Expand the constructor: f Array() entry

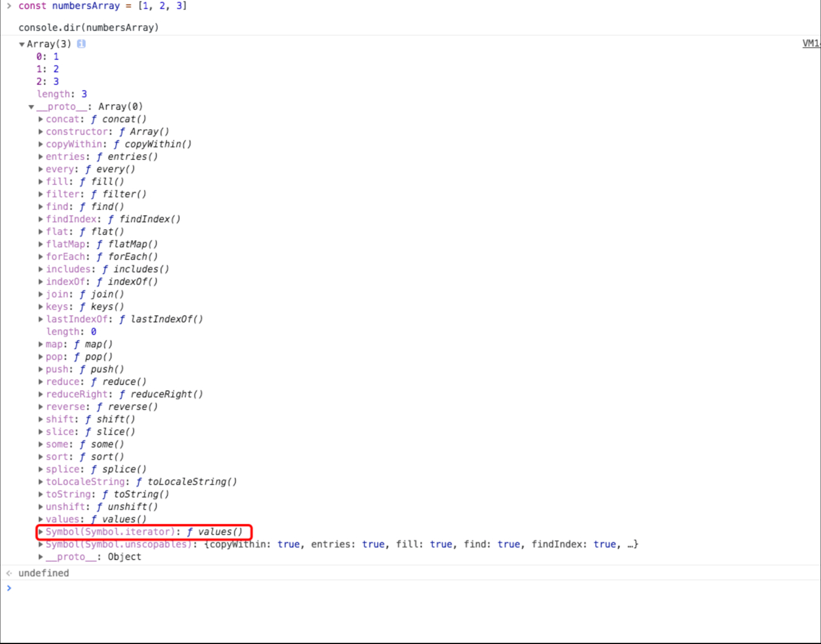coord(41,132)
